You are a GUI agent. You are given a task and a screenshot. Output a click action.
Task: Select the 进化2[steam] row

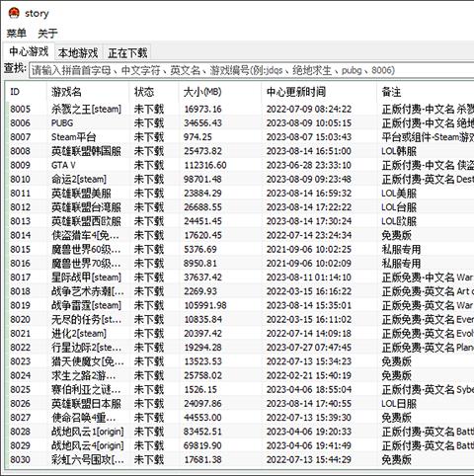[x=240, y=334]
